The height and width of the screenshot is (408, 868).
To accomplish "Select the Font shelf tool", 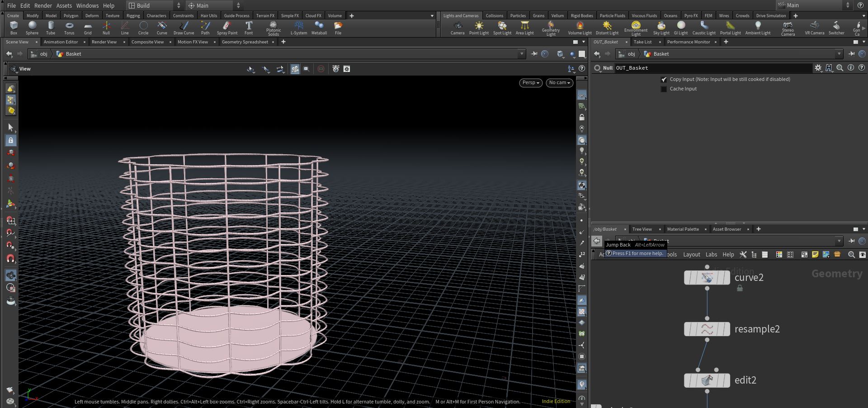I will [249, 28].
